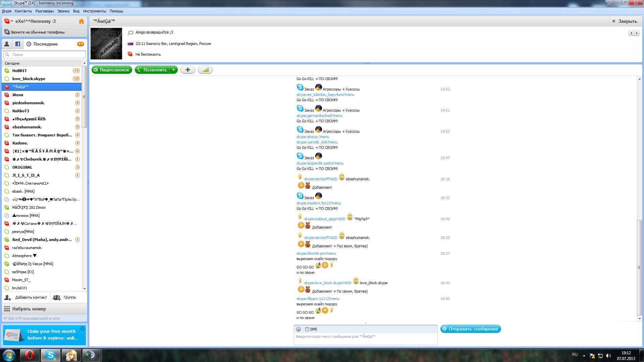Open Opera browser in the taskbar
644x362 pixels.
pos(30,355)
